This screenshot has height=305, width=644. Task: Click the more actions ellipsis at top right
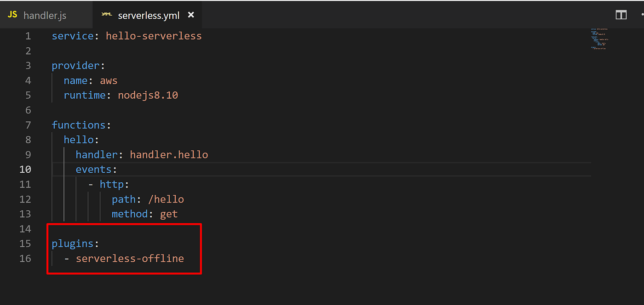[641, 14]
